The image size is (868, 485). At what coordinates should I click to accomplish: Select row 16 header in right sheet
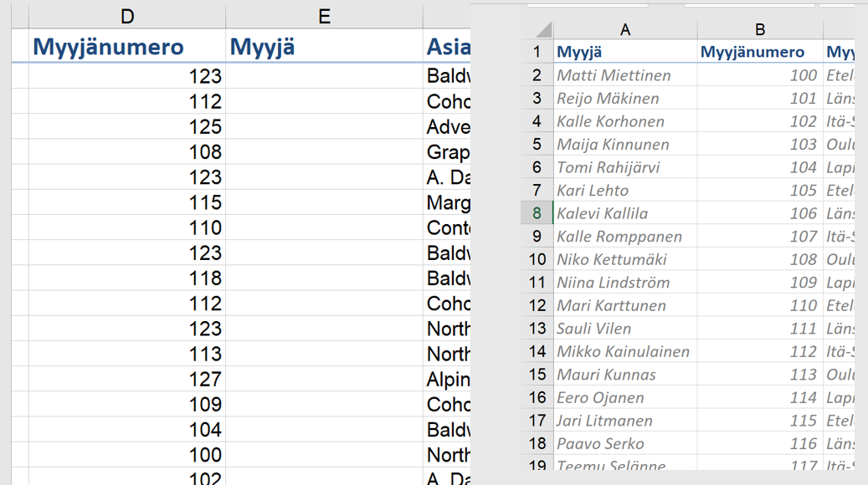[x=537, y=398]
